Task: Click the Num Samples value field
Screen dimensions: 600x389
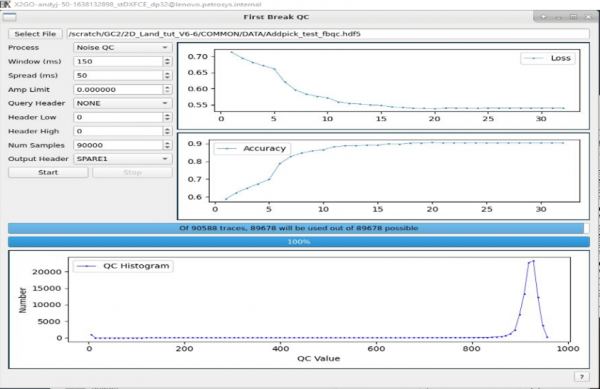Action: [x=118, y=145]
